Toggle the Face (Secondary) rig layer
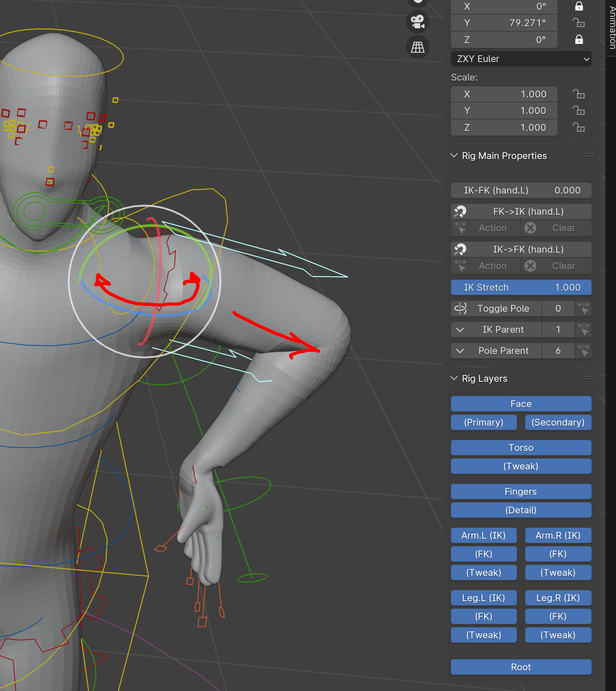The image size is (616, 691). point(558,422)
